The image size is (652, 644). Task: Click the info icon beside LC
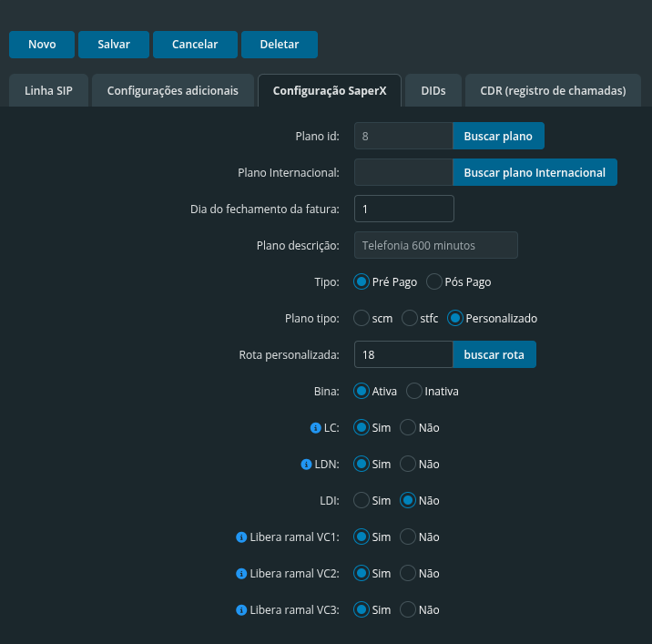click(x=316, y=427)
